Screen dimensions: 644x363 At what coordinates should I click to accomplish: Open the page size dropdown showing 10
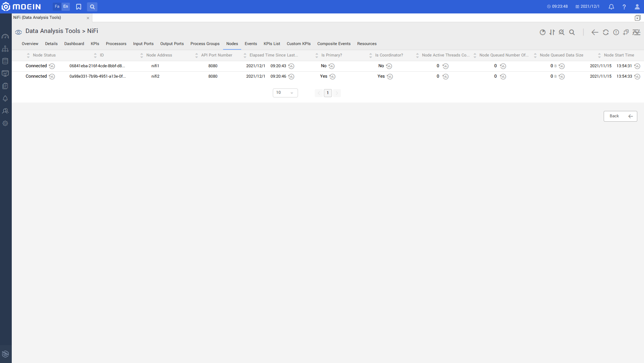pos(285,93)
